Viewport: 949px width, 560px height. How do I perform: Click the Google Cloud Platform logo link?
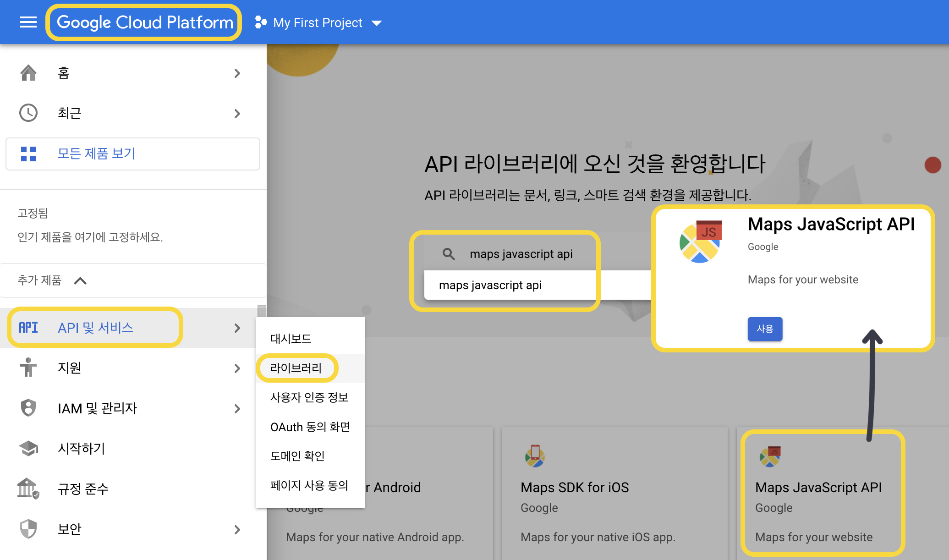(144, 22)
